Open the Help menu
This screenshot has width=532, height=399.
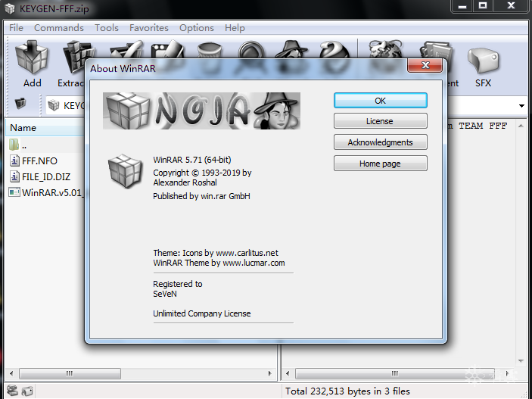tap(235, 28)
